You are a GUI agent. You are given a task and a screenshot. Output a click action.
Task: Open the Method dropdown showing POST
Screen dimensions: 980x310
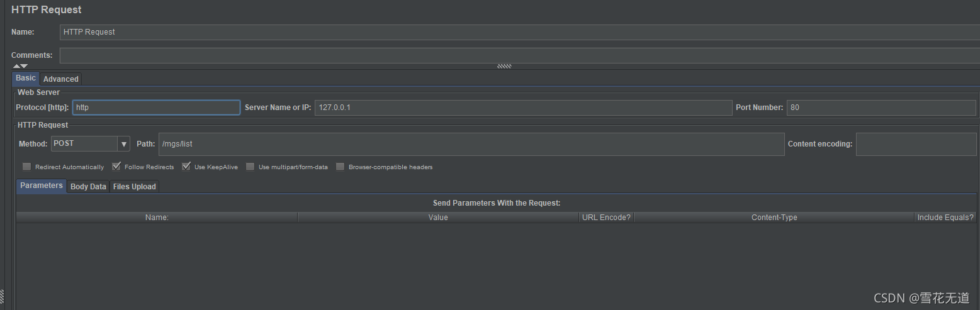coord(91,143)
